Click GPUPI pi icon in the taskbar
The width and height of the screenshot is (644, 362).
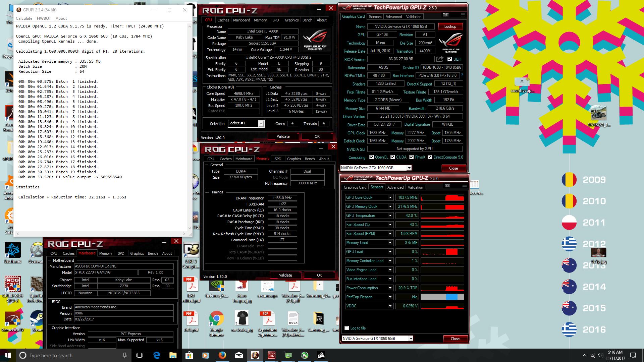[x=255, y=355]
